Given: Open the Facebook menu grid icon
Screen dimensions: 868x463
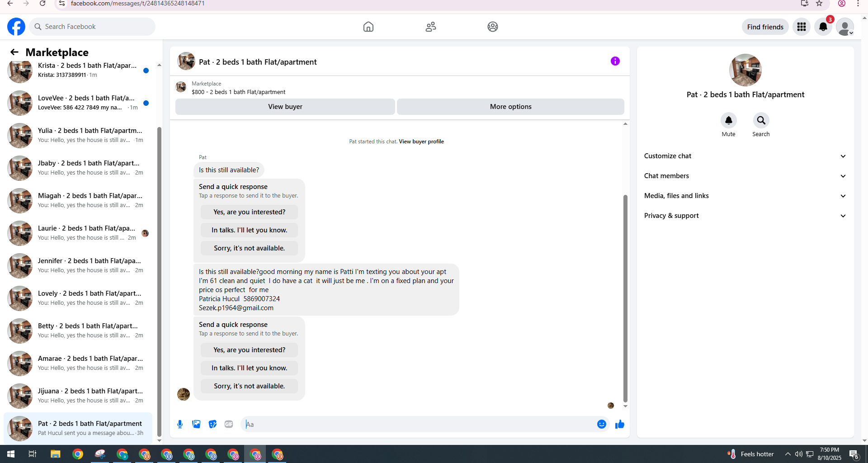Looking at the screenshot, I should coord(802,27).
